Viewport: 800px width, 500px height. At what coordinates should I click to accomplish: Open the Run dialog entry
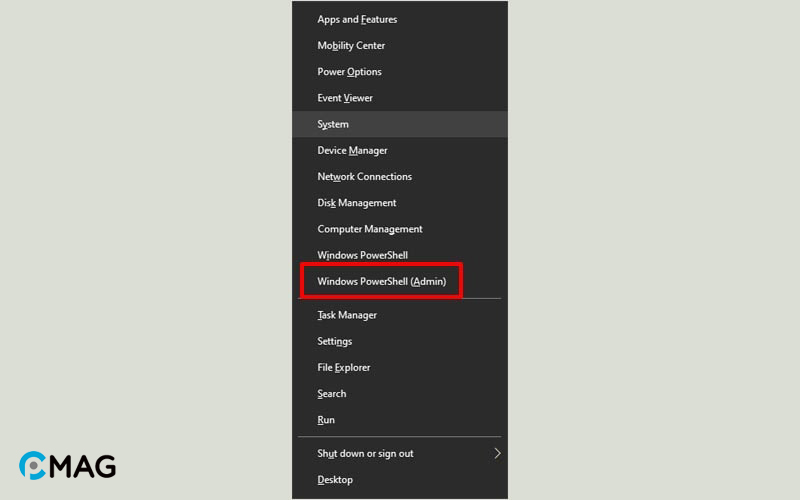(x=399, y=420)
